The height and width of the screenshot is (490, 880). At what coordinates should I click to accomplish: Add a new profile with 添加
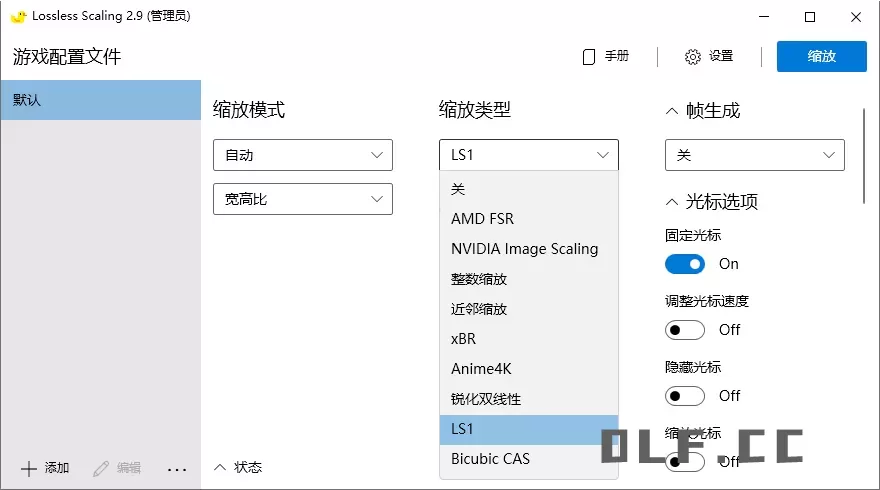pos(45,468)
